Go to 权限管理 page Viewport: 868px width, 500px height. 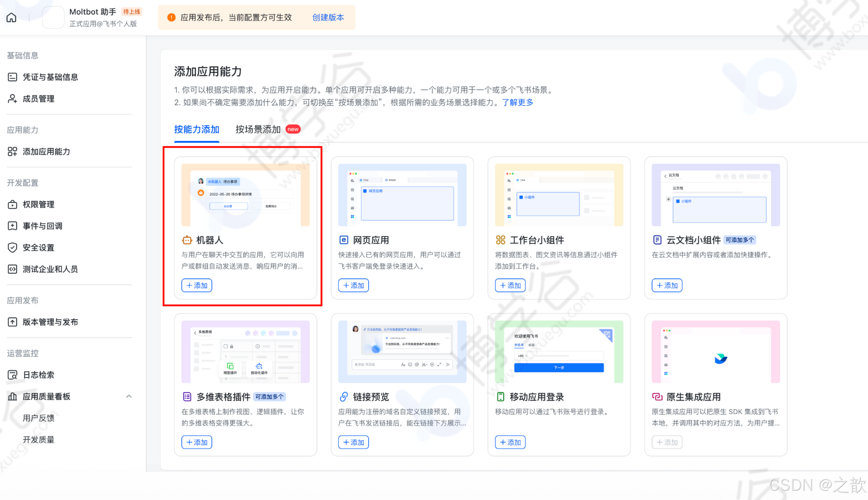pyautogui.click(x=38, y=204)
